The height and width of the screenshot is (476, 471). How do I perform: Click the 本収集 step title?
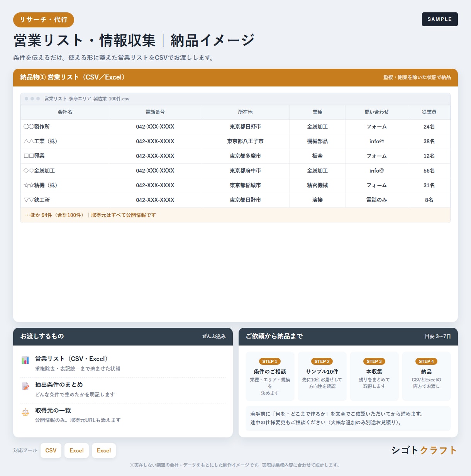pyautogui.click(x=374, y=371)
